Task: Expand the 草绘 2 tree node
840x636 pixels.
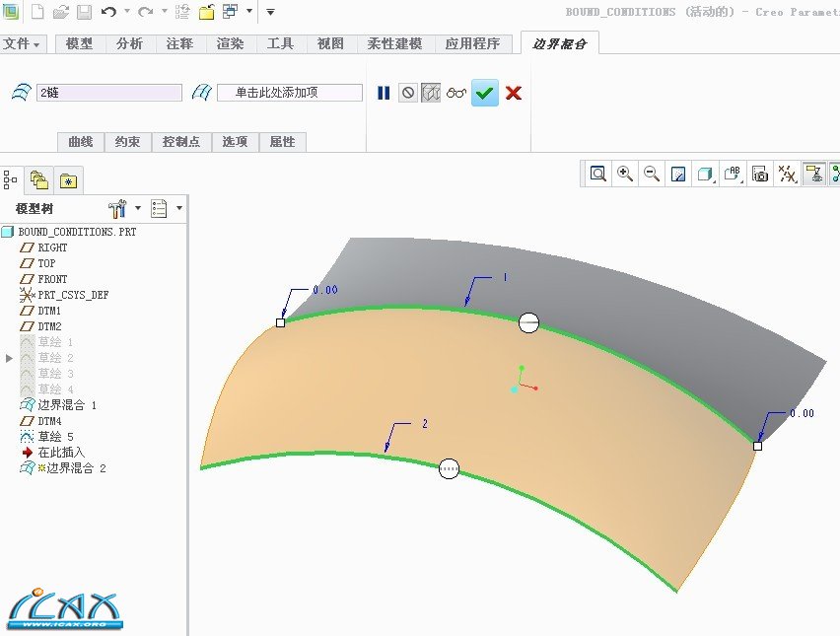Action: [10, 358]
